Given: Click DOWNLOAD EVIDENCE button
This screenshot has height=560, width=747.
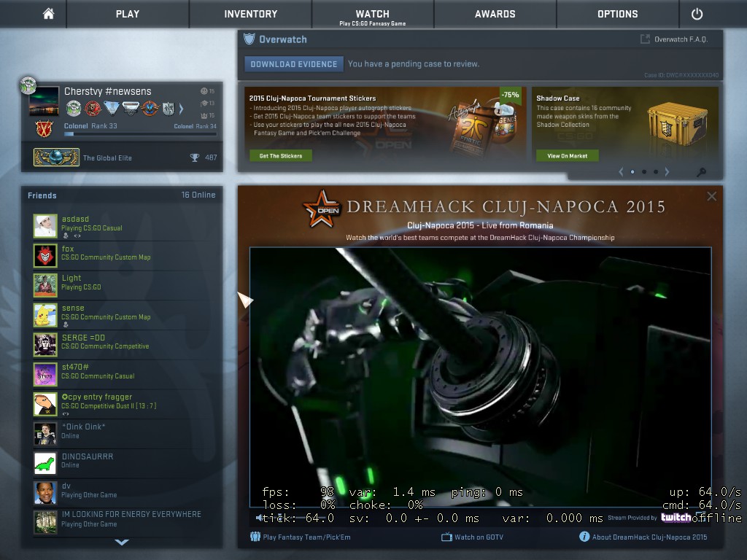Looking at the screenshot, I should 294,64.
